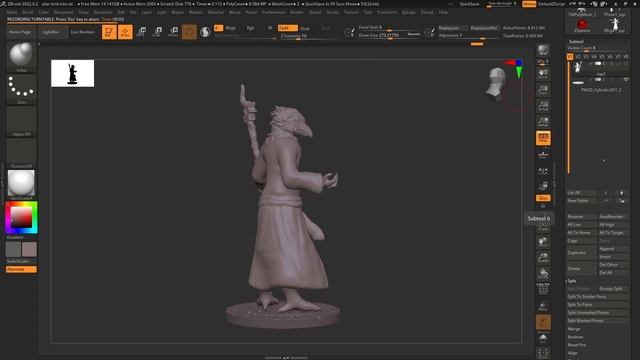
Task: Expand the Split section header
Action: pos(572,281)
